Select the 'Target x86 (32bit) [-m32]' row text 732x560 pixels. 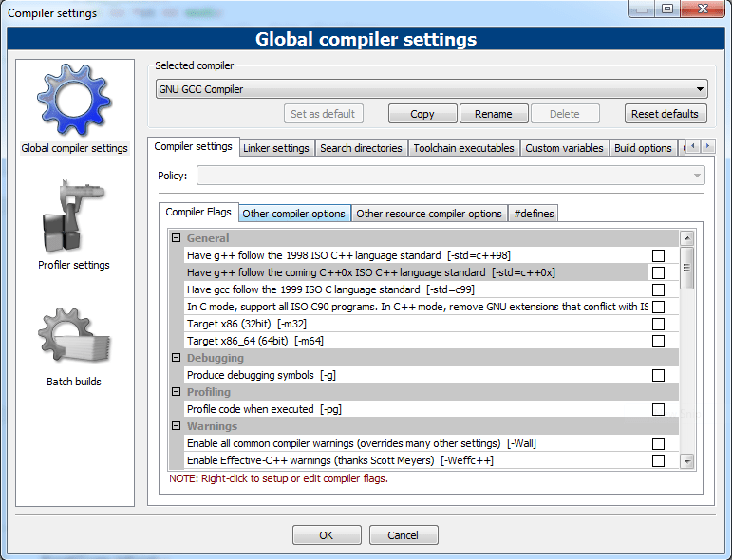pyautogui.click(x=247, y=324)
